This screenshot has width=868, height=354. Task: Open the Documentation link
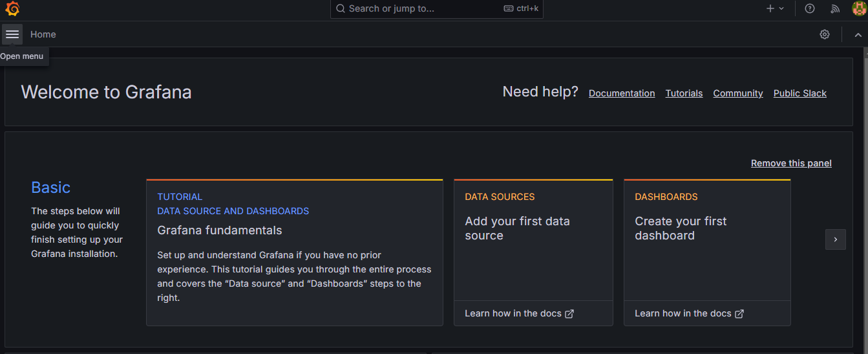click(622, 93)
